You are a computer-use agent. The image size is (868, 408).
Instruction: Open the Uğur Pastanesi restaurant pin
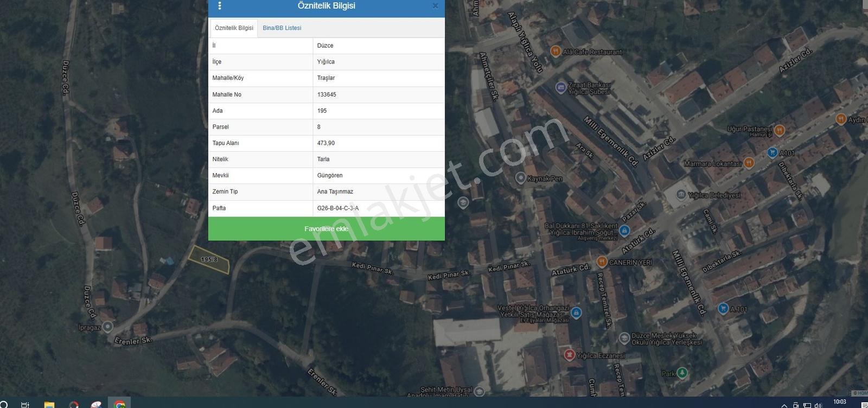tap(780, 130)
